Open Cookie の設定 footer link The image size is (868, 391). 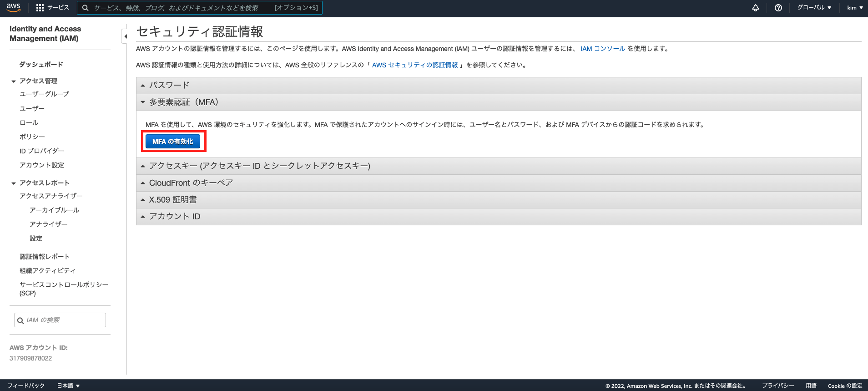coord(845,386)
